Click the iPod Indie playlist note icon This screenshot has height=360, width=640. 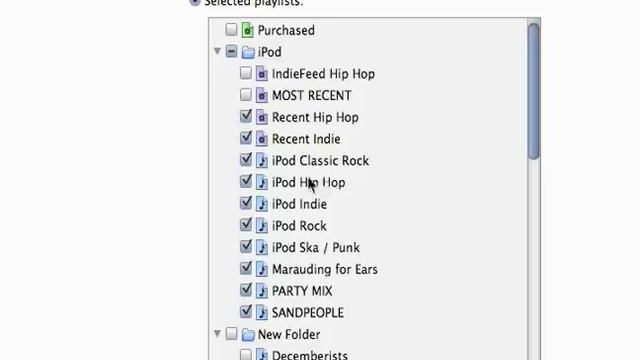pos(262,204)
